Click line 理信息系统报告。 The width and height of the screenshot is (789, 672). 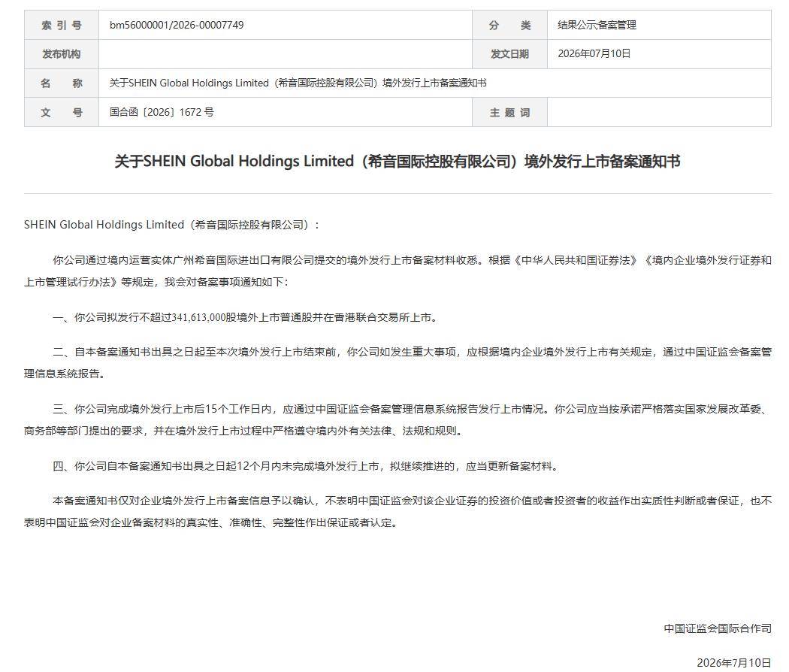[x=65, y=374]
